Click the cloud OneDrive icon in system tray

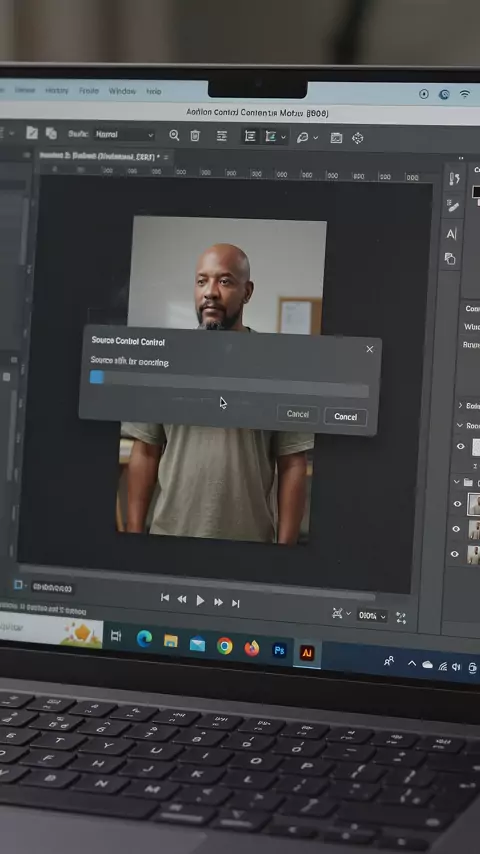(428, 664)
